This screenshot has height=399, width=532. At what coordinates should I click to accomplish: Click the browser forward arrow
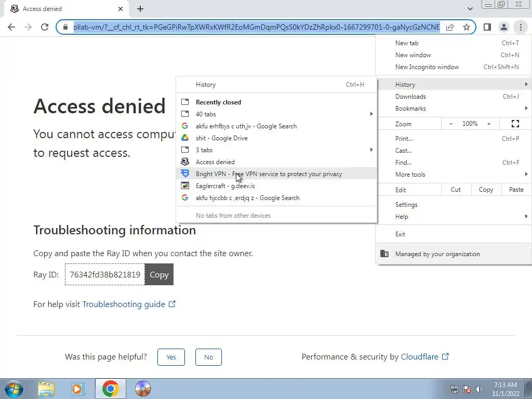[28, 27]
